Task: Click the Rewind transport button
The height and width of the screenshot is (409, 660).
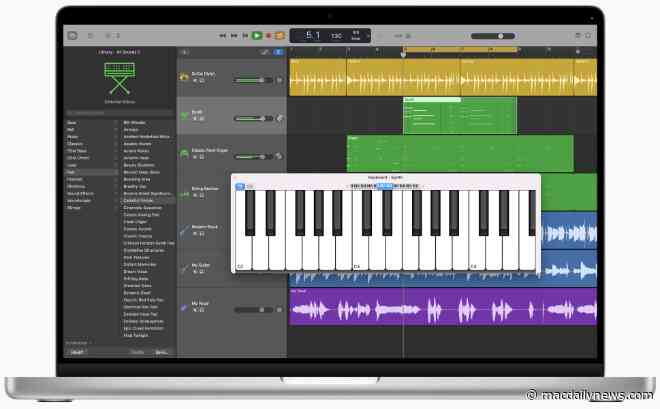Action: coord(223,36)
